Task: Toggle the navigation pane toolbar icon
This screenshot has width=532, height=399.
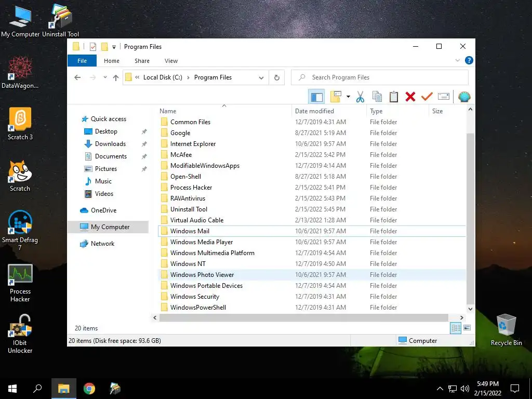Action: [316, 97]
